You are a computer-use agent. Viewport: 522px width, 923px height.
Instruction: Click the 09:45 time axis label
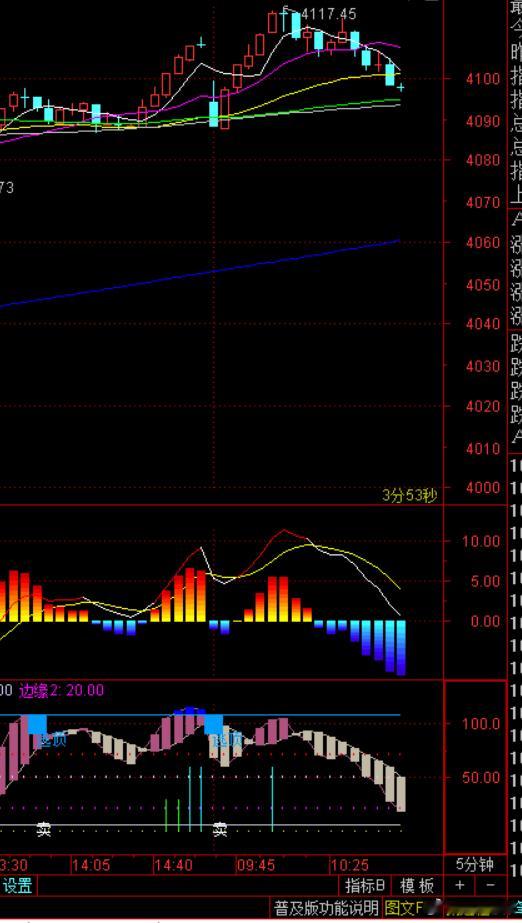point(255,865)
